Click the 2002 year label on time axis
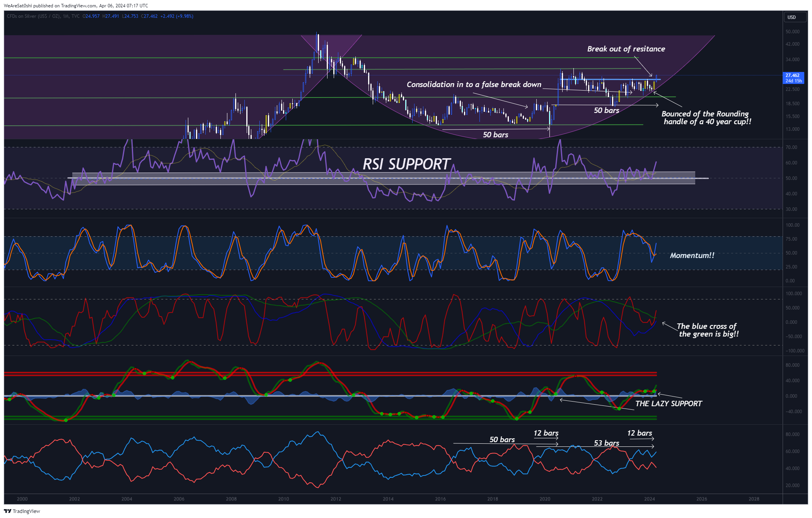Viewport: 812px width, 518px height. click(74, 499)
